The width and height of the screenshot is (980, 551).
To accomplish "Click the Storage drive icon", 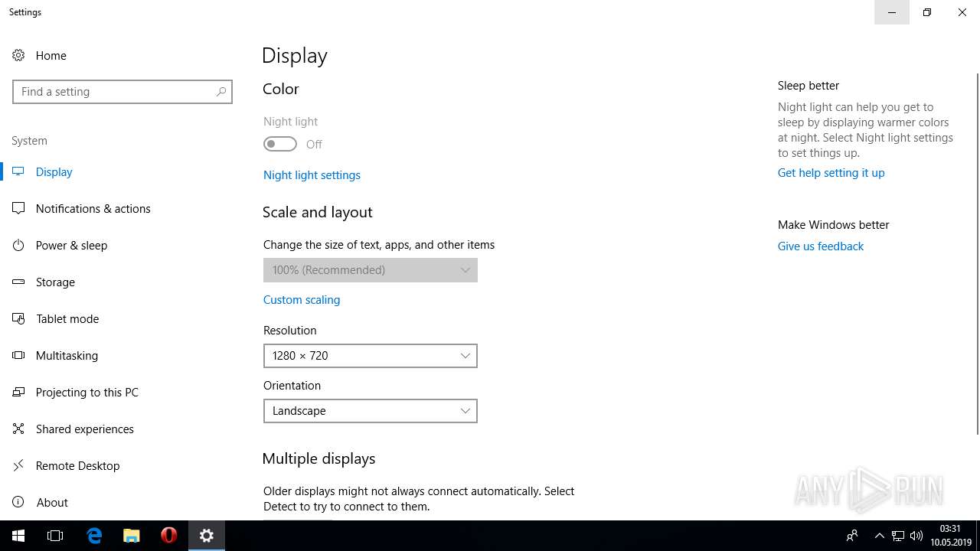I will pos(18,282).
